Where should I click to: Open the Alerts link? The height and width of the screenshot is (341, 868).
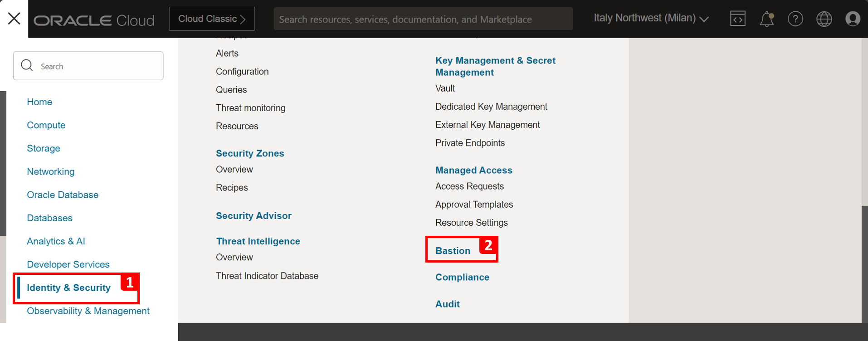227,53
